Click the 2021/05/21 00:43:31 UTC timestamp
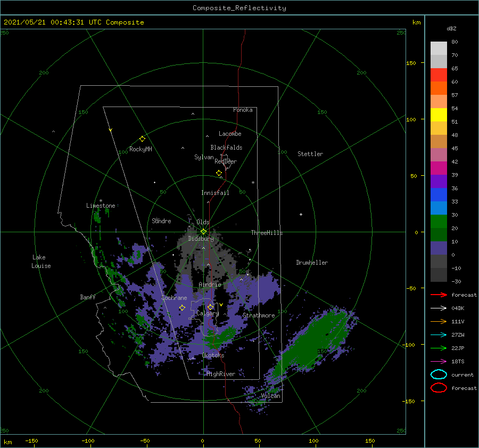Image resolution: width=479 pixels, height=448 pixels. click(53, 22)
